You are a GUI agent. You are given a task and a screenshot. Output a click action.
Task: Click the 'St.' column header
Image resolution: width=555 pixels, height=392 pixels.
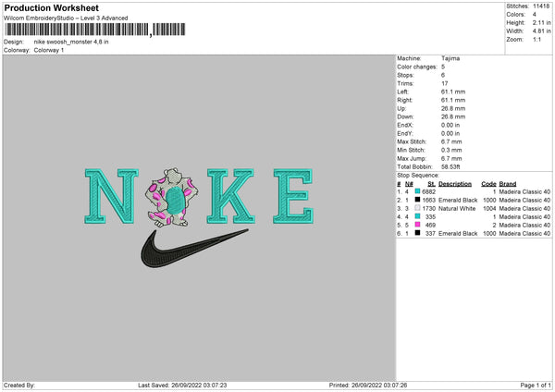[x=431, y=184]
